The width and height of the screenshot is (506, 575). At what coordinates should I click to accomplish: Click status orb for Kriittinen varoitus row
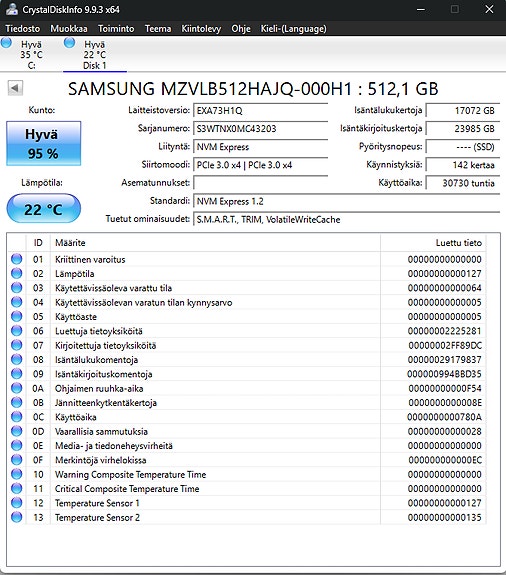click(x=16, y=259)
